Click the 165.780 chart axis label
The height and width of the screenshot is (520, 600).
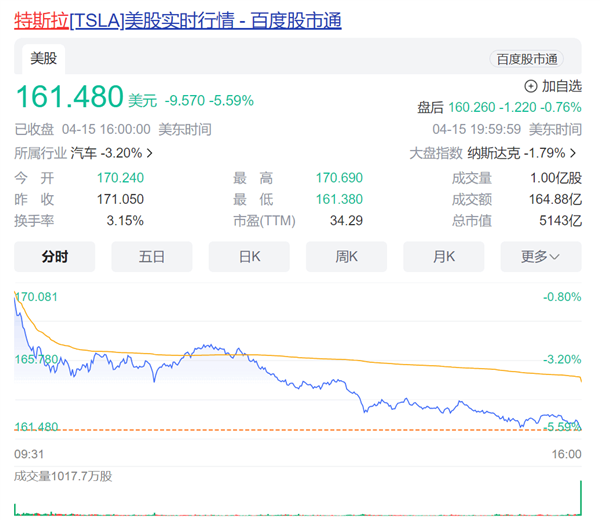[36, 359]
